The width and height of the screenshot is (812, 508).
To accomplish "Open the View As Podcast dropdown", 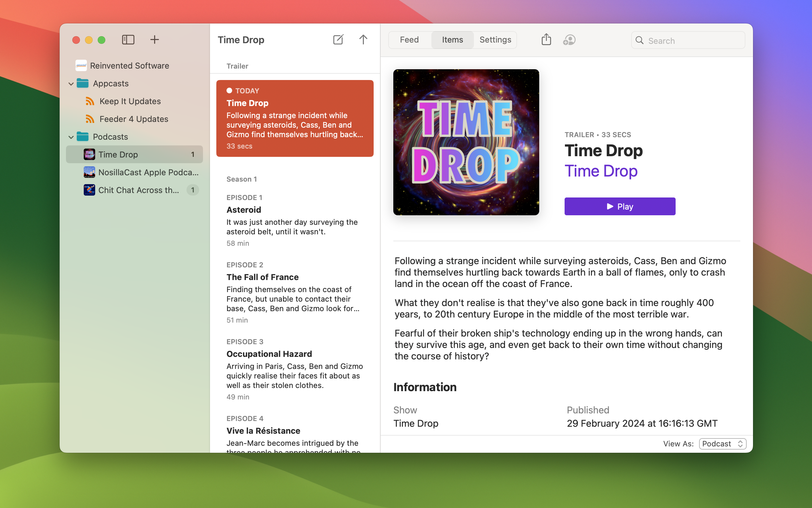I will tap(723, 444).
